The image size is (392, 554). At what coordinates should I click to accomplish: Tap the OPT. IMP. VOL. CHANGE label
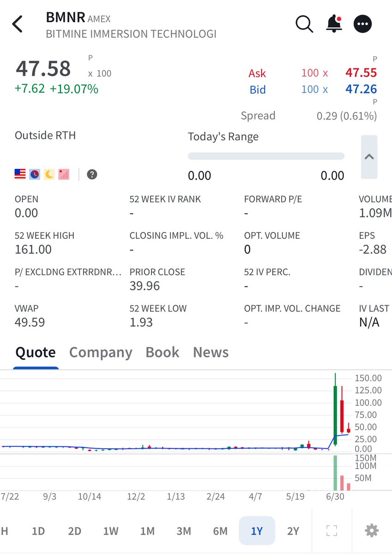[x=292, y=308]
